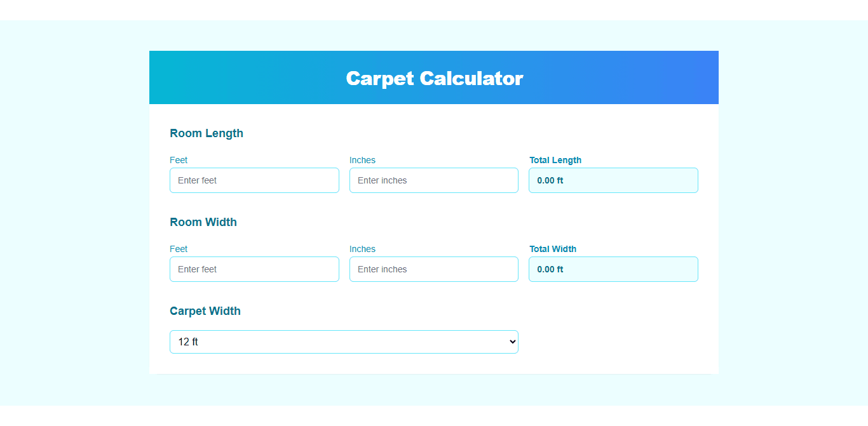Click the Inches label under Room Length
This screenshot has width=868, height=426.
(x=362, y=160)
